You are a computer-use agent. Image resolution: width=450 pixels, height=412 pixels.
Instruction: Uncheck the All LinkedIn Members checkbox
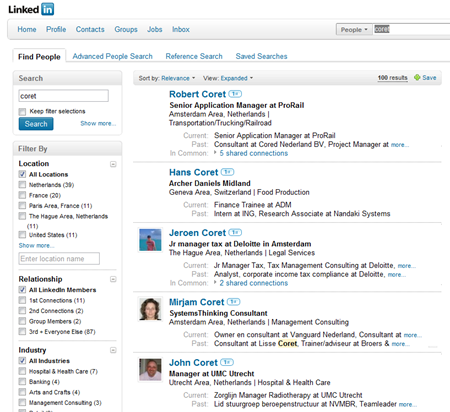(x=22, y=290)
